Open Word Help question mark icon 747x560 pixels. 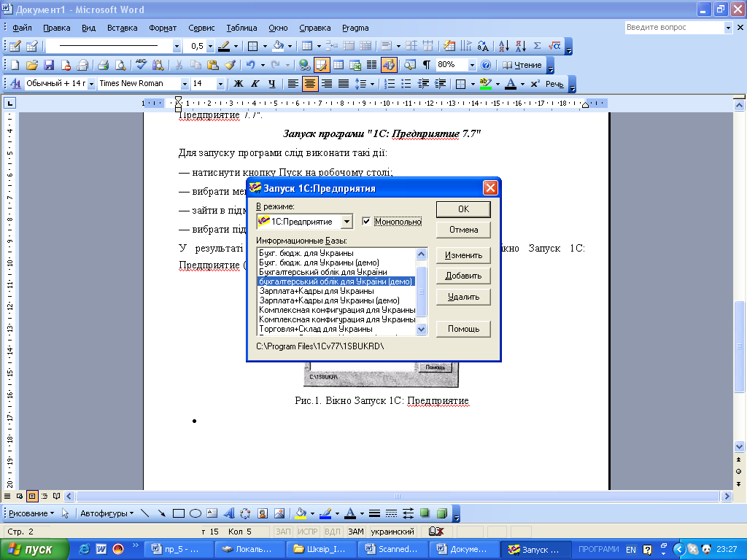pyautogui.click(x=485, y=65)
